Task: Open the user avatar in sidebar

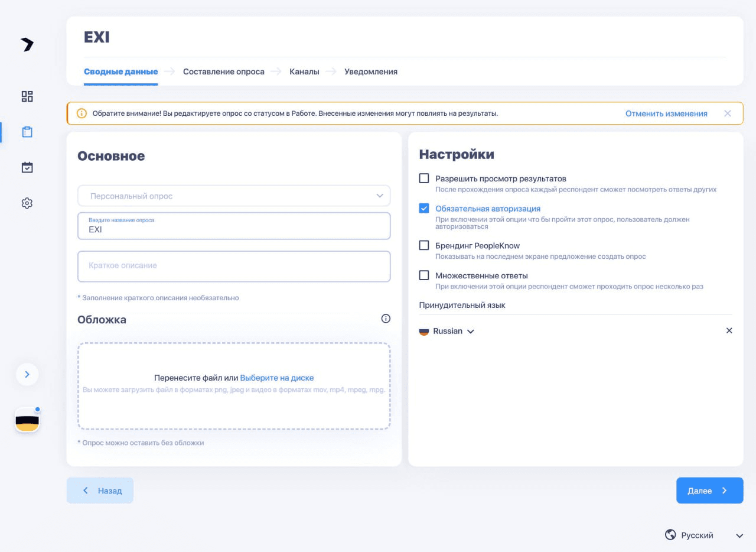Action: pos(27,420)
